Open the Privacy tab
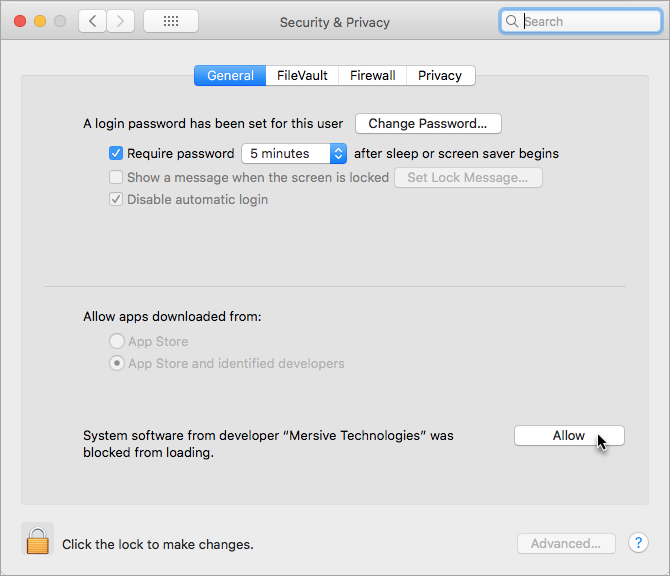This screenshot has height=576, width=670. click(440, 76)
